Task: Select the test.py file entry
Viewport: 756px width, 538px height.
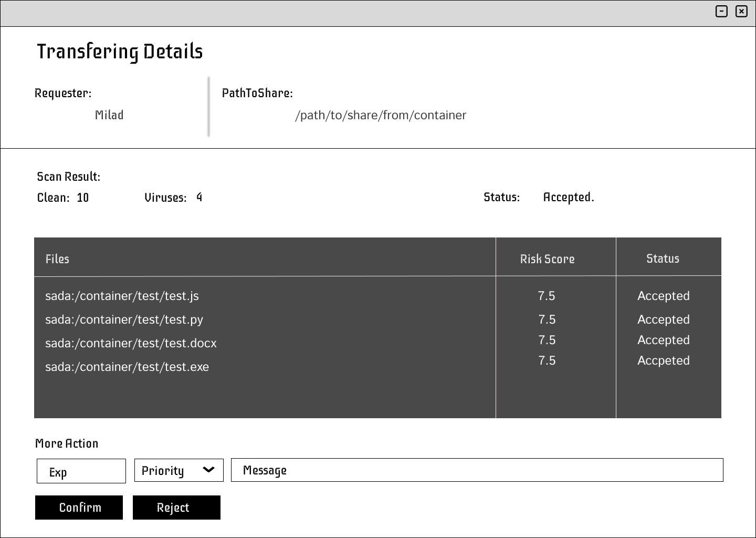Action: tap(124, 319)
